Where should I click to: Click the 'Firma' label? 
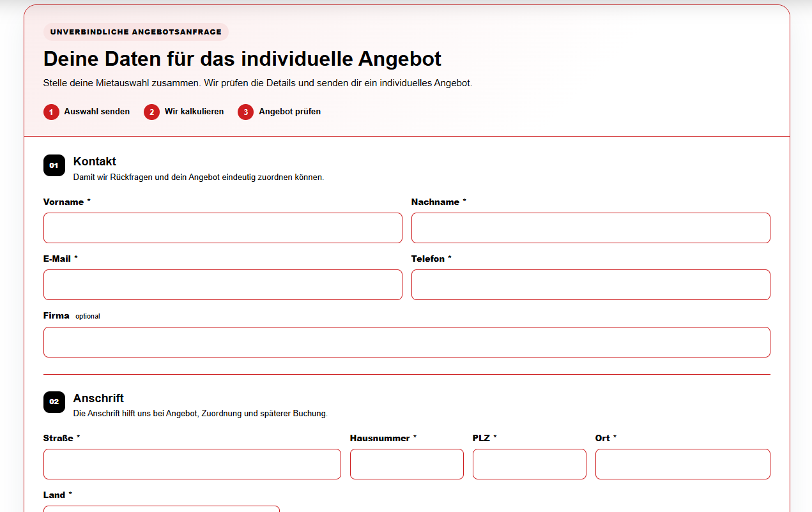pyautogui.click(x=56, y=315)
